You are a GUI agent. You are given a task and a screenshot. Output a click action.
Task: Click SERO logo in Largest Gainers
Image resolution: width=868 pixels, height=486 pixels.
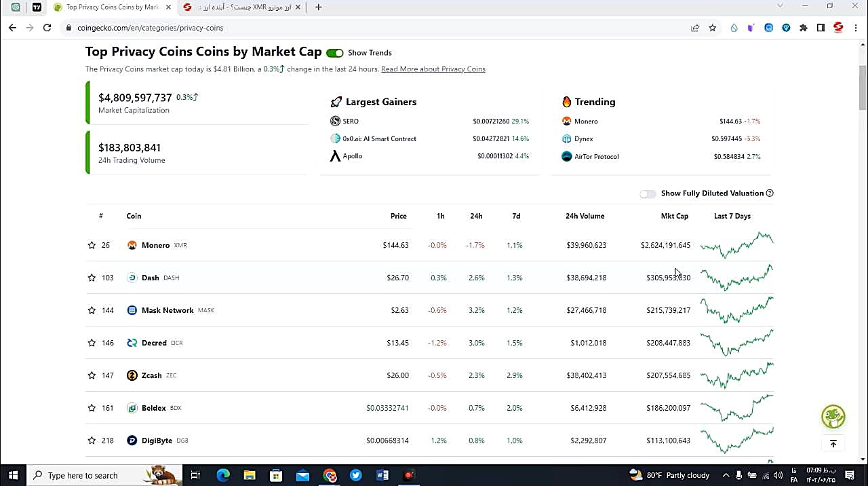click(x=335, y=121)
